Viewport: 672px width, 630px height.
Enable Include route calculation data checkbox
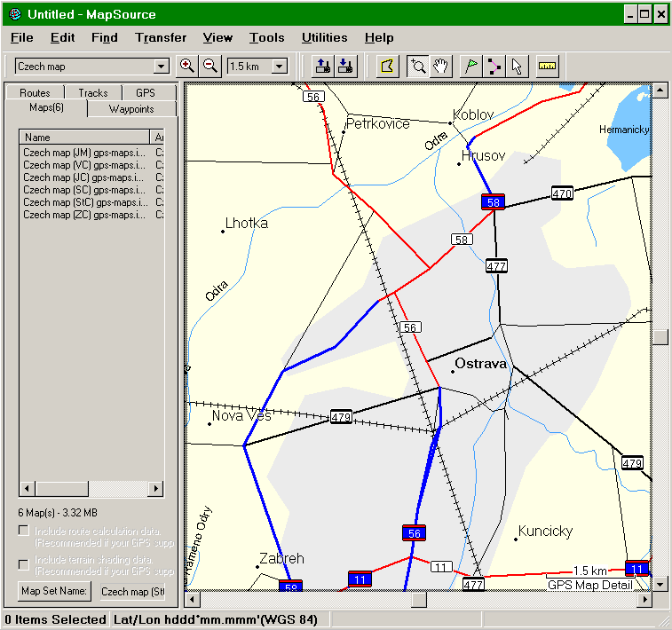(x=24, y=531)
